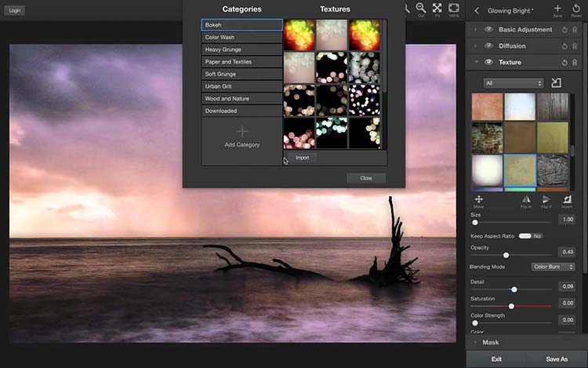Select the Soft Grunge category
The height and width of the screenshot is (368, 588).
coord(242,74)
